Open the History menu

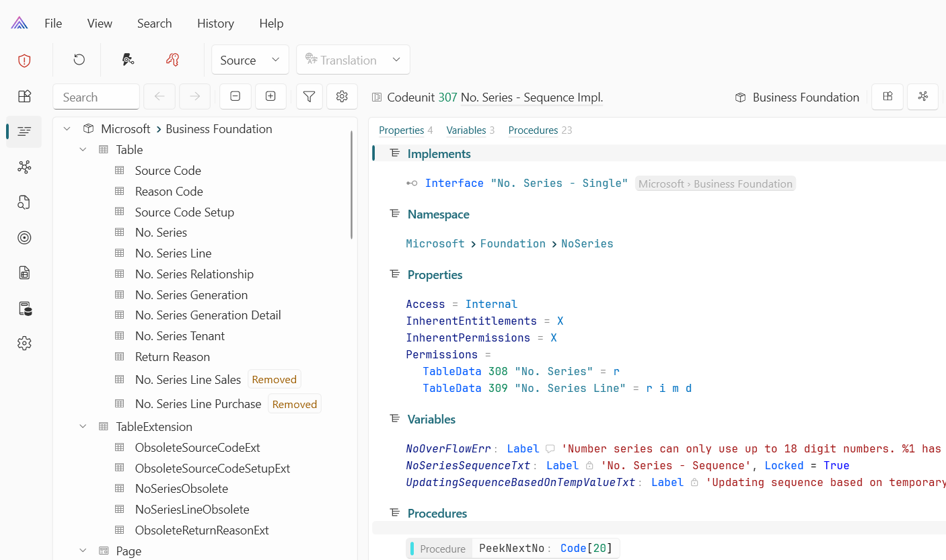point(215,24)
